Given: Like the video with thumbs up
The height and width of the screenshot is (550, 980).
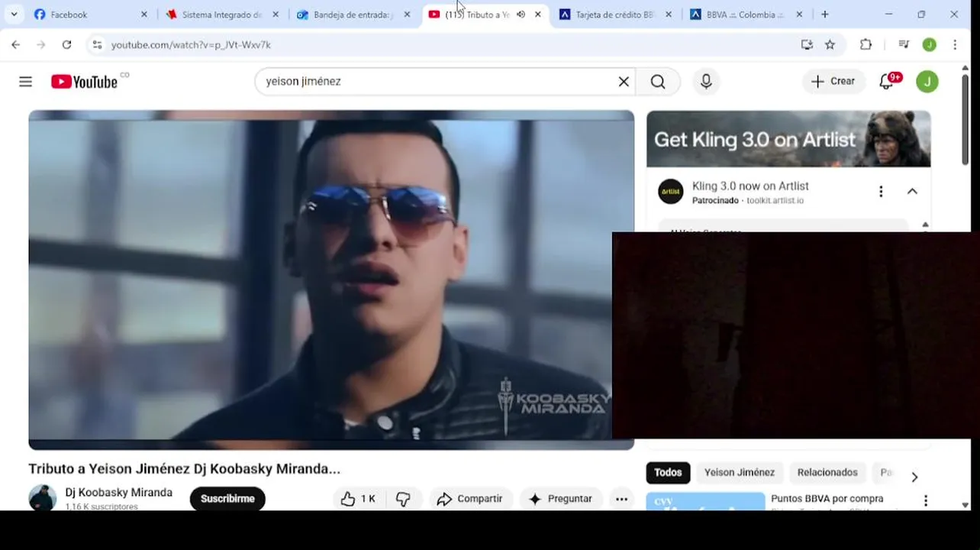Looking at the screenshot, I should [359, 499].
